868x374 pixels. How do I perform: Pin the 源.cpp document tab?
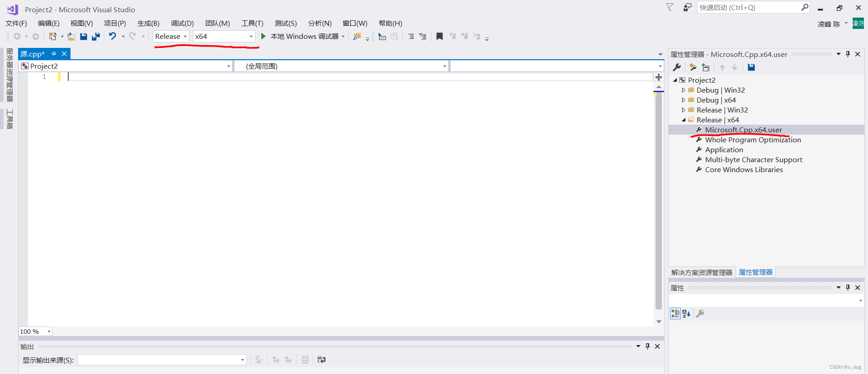coord(53,54)
